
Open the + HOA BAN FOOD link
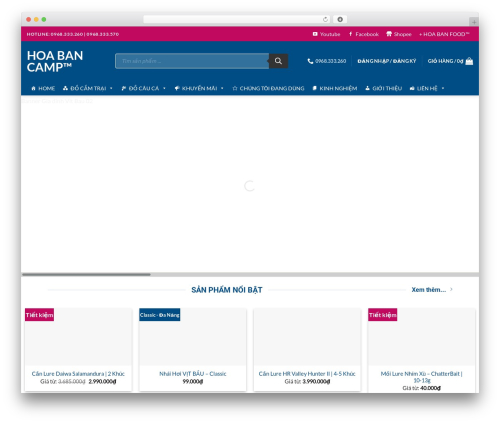(x=444, y=34)
